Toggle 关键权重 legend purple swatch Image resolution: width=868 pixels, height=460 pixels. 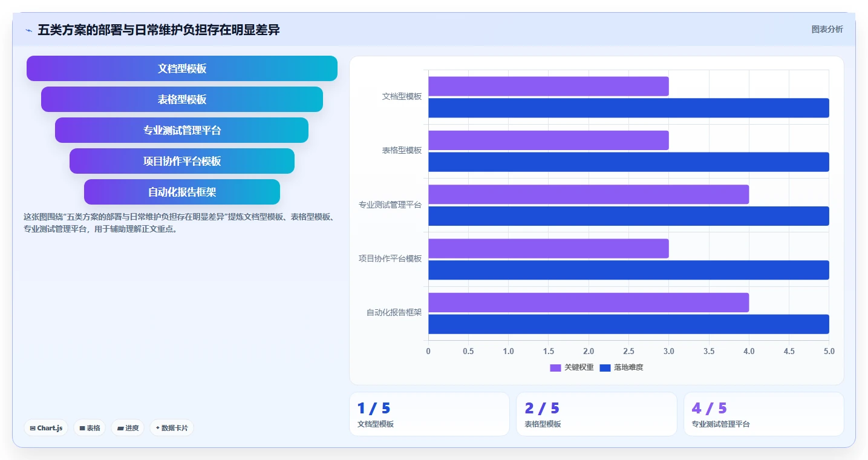pyautogui.click(x=555, y=367)
